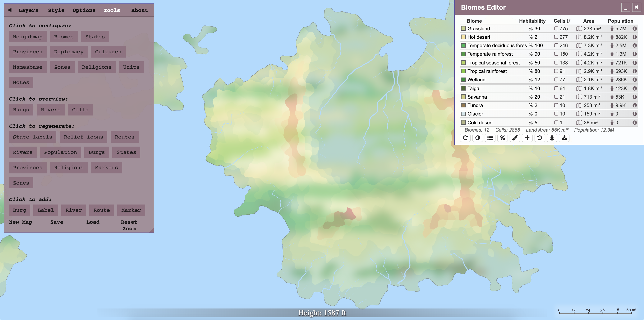Export biomes data with the download icon
The width and height of the screenshot is (644, 320).
(564, 138)
